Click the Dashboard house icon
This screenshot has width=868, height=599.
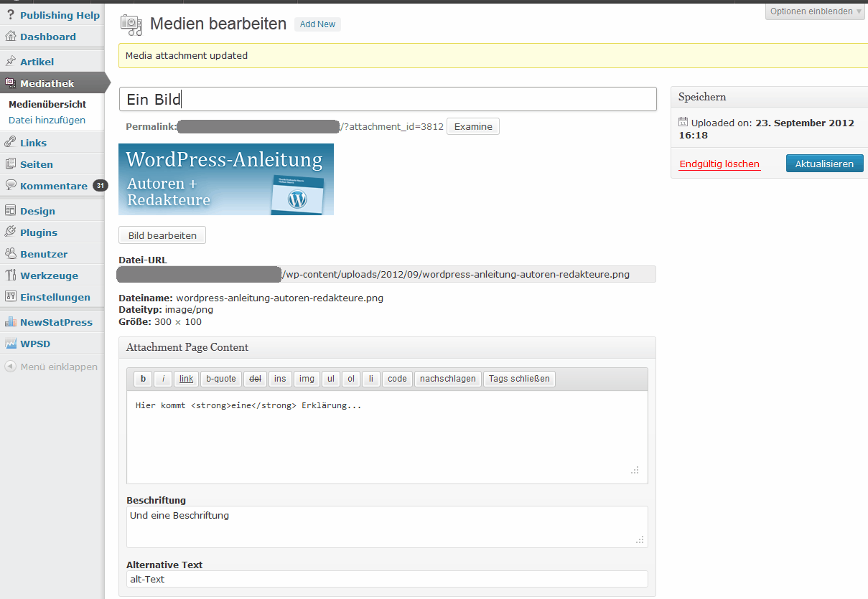10,37
